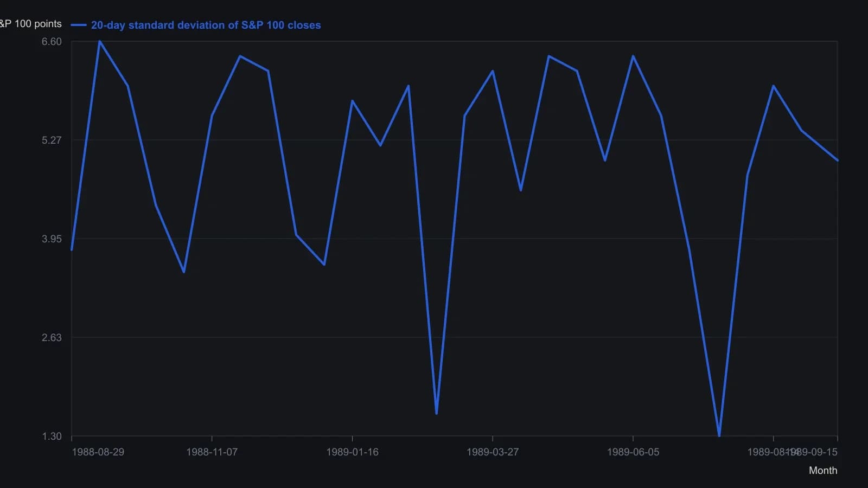Click the x-axis date 1988-11-07
Screen dimensions: 868x488
(x=212, y=452)
